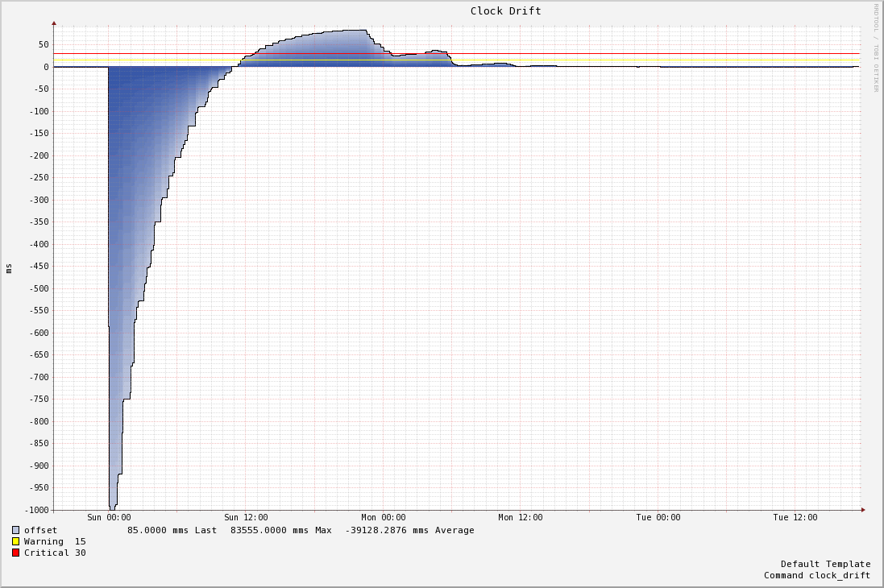Click the 'Sun 00:00' x-axis label
Image resolution: width=884 pixels, height=588 pixels.
coord(109,517)
